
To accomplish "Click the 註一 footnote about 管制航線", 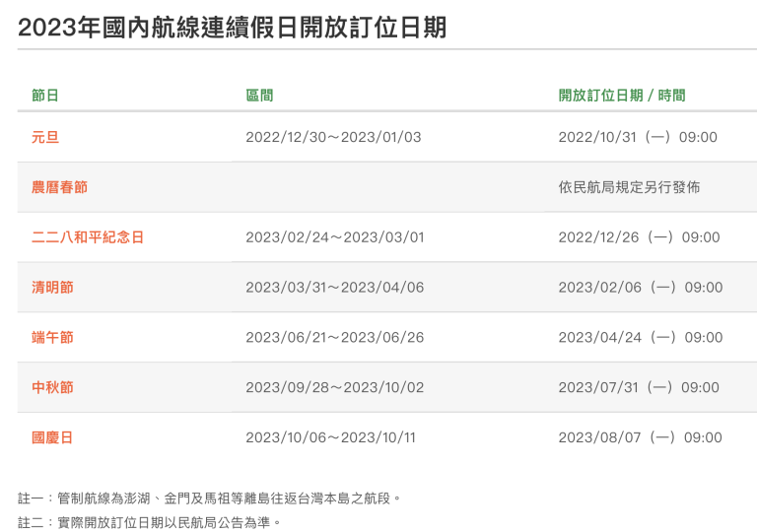I will click(x=210, y=499).
